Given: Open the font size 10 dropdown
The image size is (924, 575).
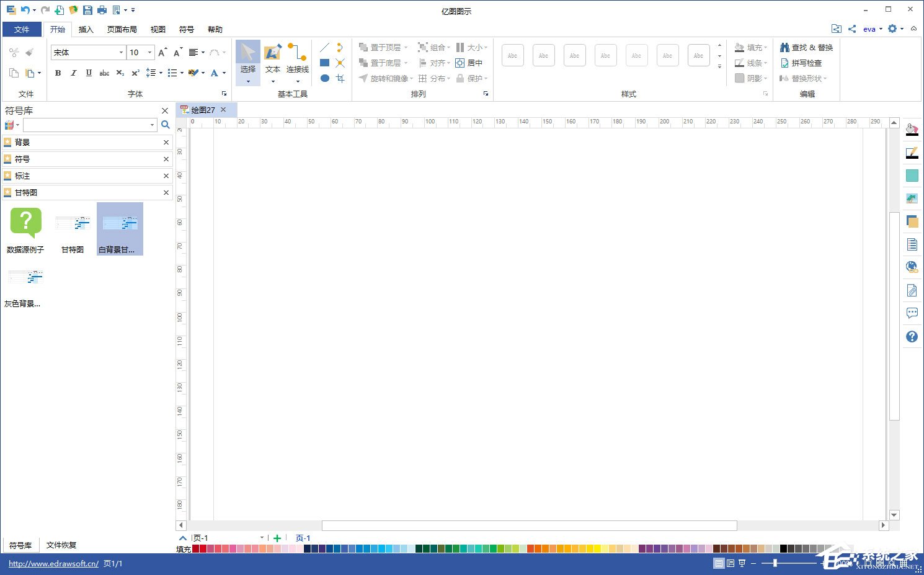Looking at the screenshot, I should (x=149, y=52).
